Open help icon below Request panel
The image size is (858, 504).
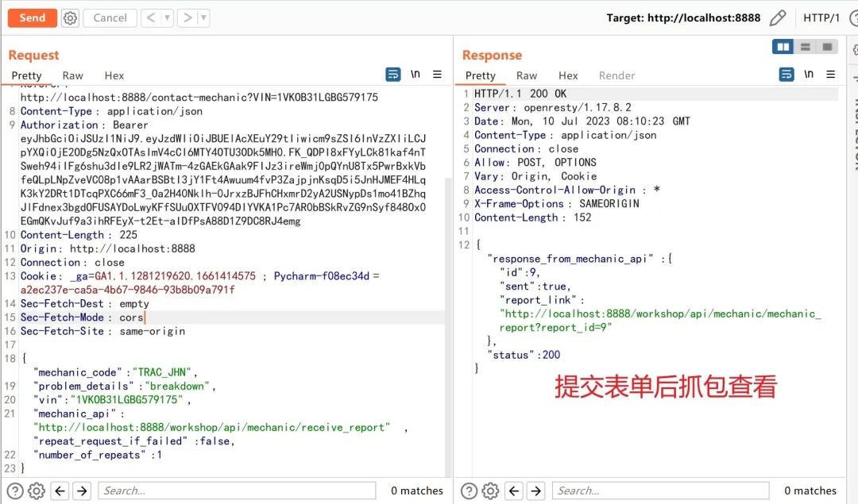point(15,491)
